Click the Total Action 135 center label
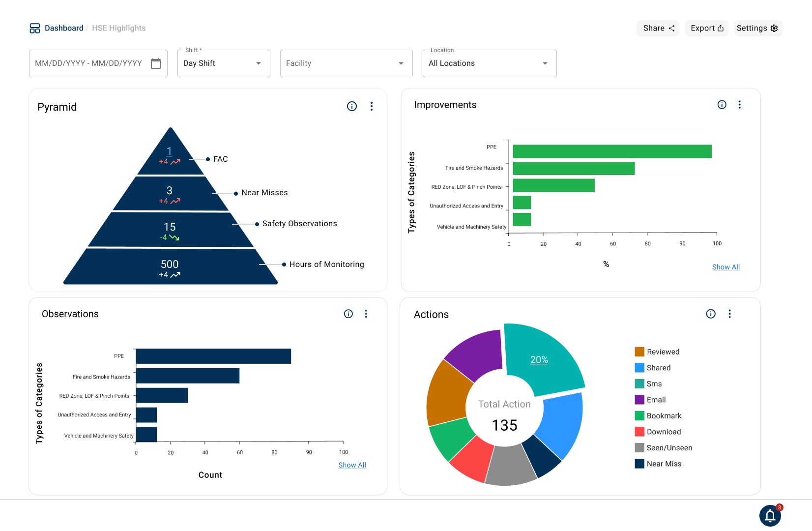812x531 pixels. [x=505, y=415]
